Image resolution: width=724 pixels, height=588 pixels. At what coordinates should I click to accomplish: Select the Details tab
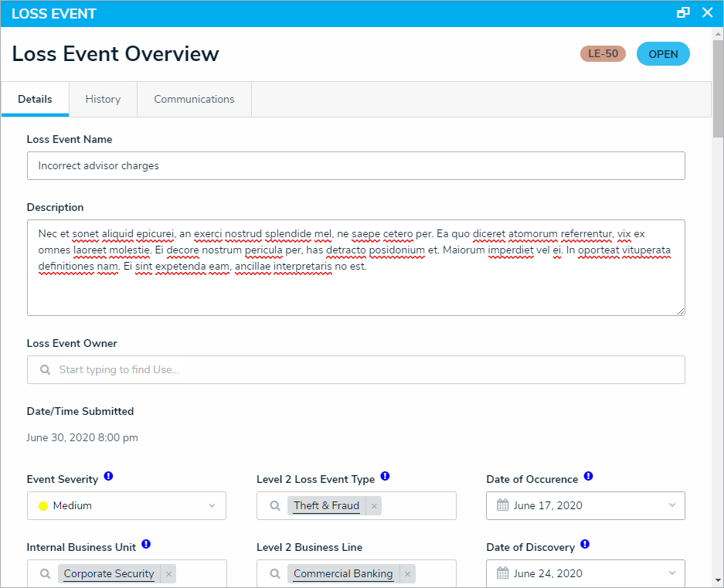35,100
